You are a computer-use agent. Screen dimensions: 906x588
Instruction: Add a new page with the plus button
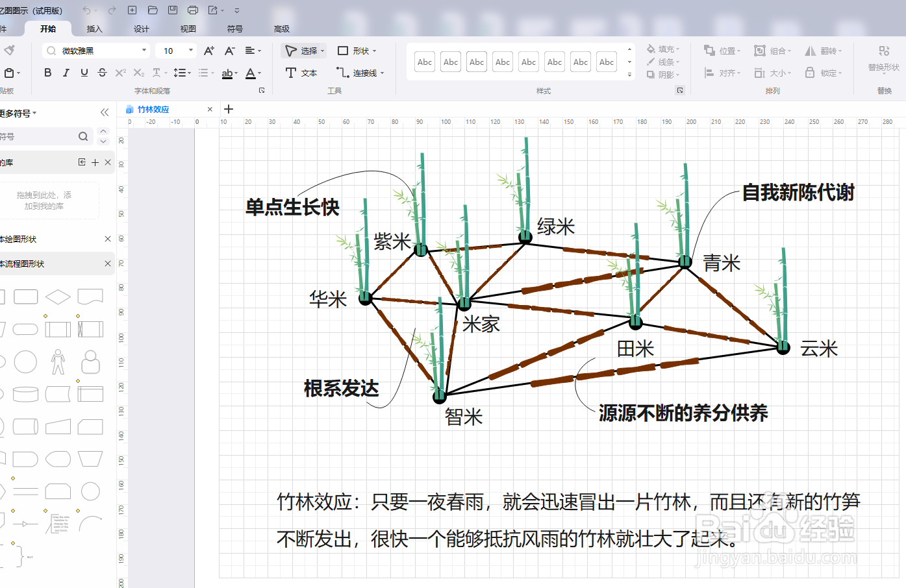(229, 109)
